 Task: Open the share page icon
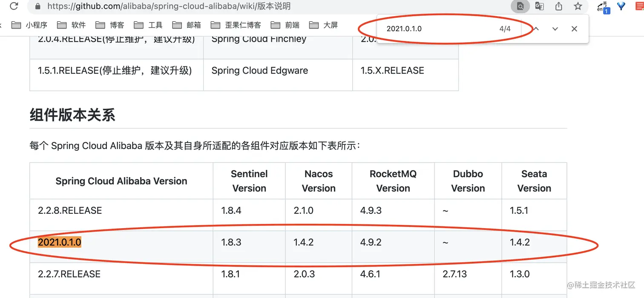pyautogui.click(x=558, y=6)
